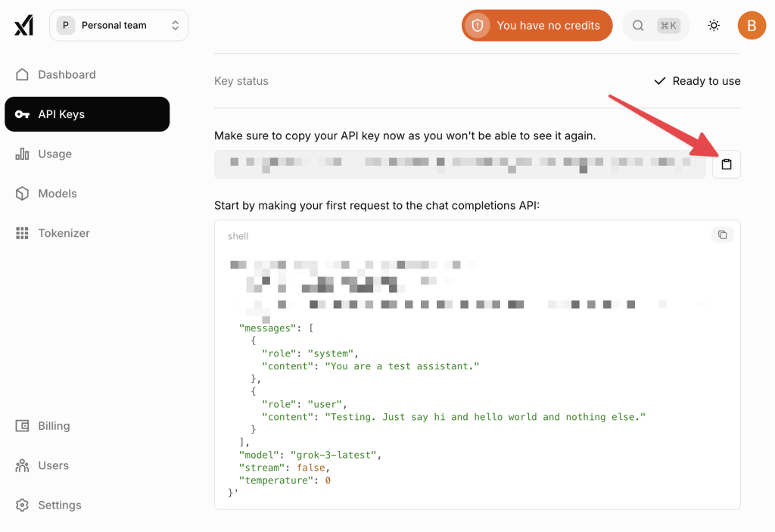Image resolution: width=775 pixels, height=532 pixels.
Task: Click the 'You have no credits' banner
Action: click(537, 25)
